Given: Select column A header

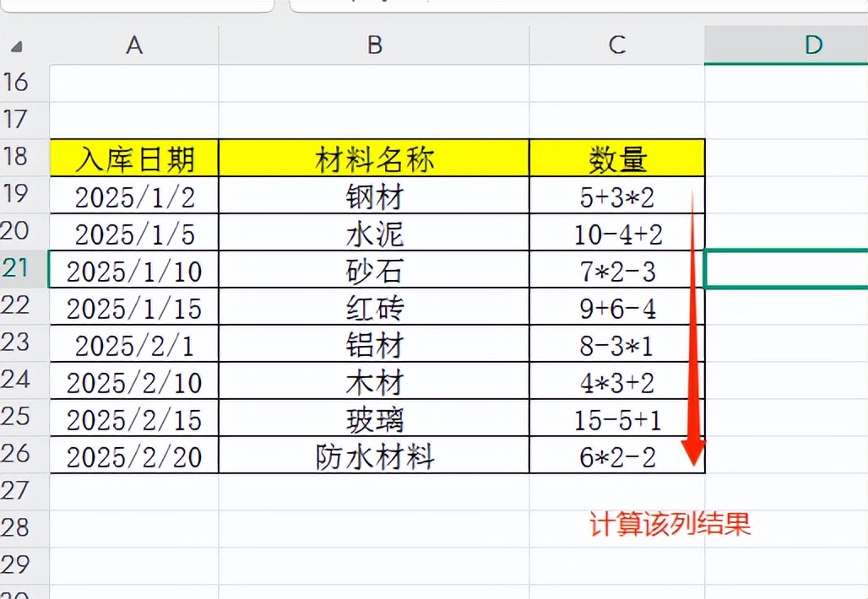Looking at the screenshot, I should tap(134, 46).
